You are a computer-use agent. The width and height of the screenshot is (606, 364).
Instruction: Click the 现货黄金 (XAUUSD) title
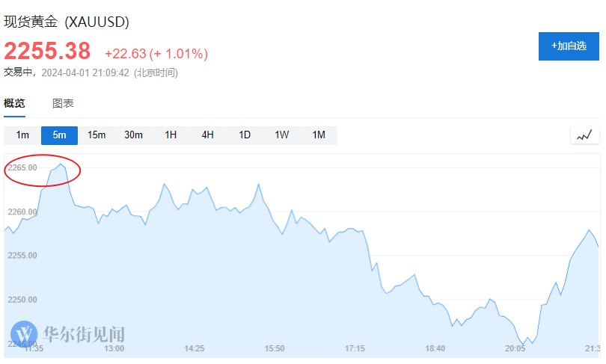coord(67,22)
